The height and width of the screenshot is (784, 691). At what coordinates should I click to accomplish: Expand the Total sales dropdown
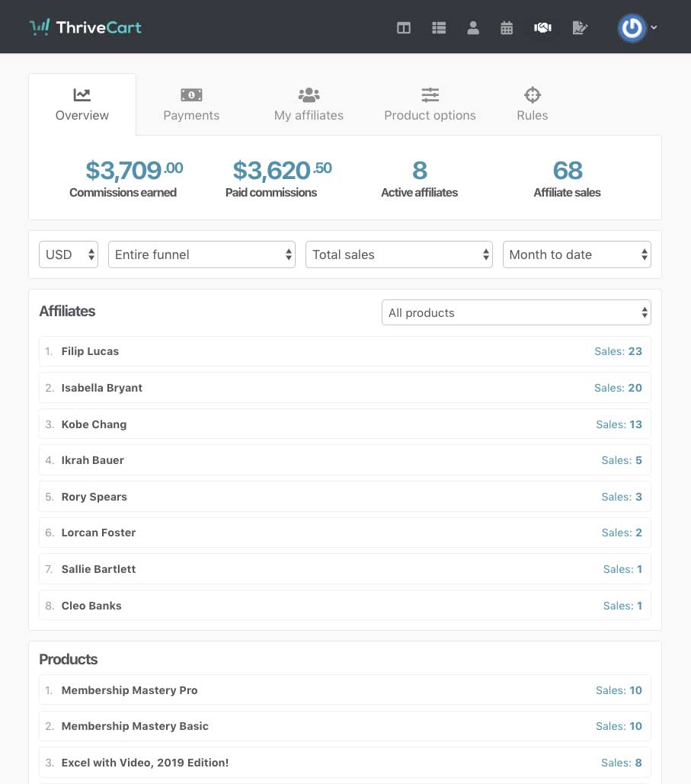pyautogui.click(x=399, y=254)
